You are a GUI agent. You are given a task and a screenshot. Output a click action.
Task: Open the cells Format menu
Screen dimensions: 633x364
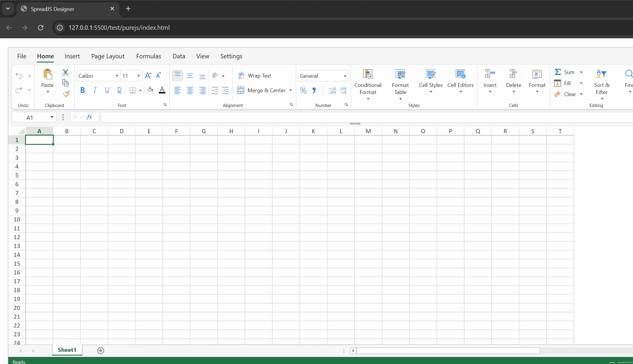(x=537, y=81)
